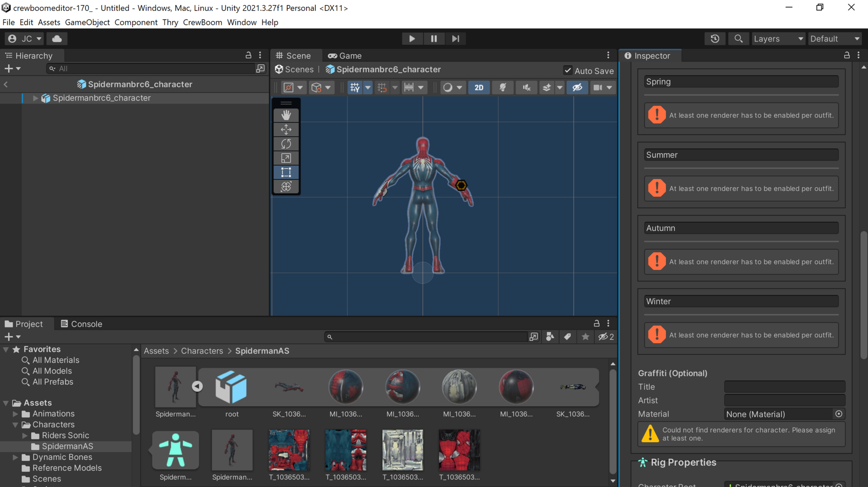Click the Play button
Screen dimensions: 868x487
412,38
